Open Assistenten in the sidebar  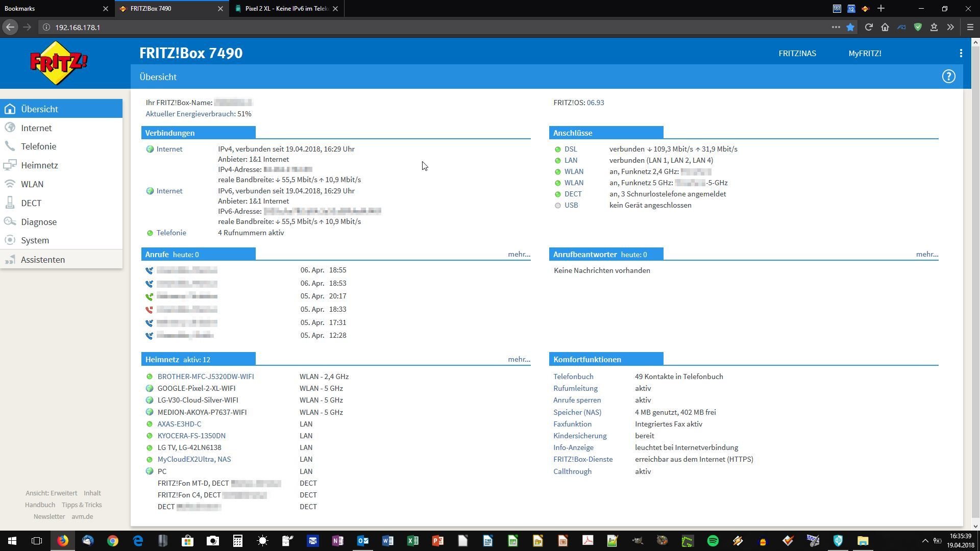tap(61, 260)
